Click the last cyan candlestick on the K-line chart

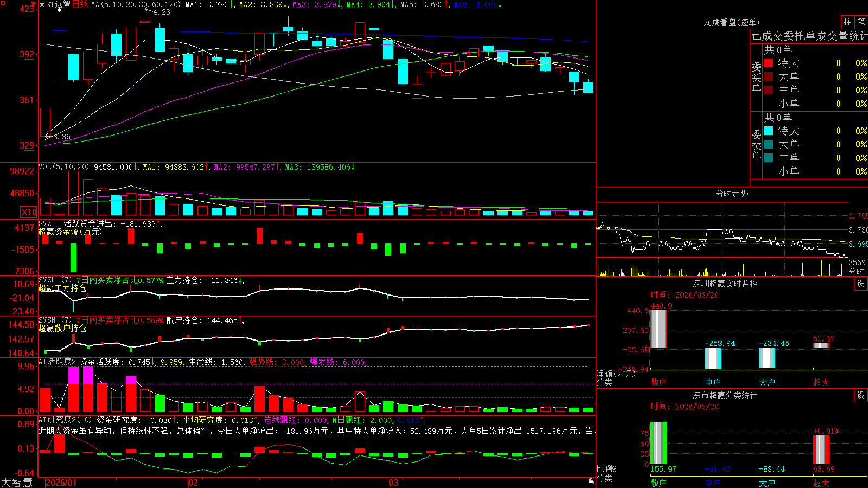click(x=588, y=87)
